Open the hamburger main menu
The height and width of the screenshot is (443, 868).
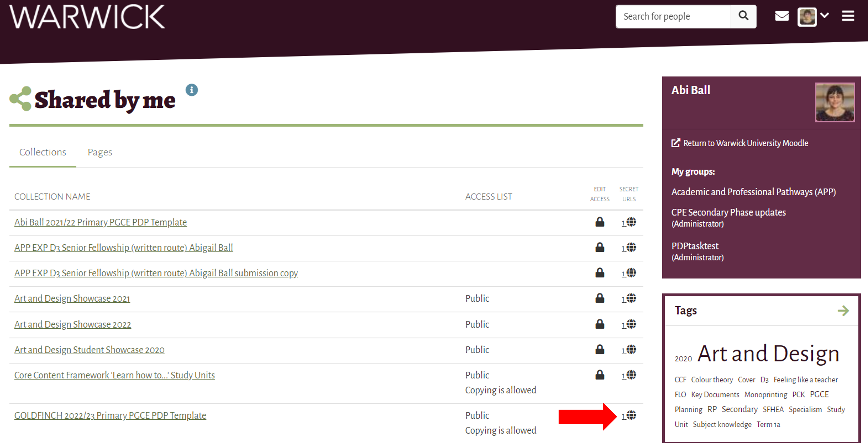coord(848,16)
